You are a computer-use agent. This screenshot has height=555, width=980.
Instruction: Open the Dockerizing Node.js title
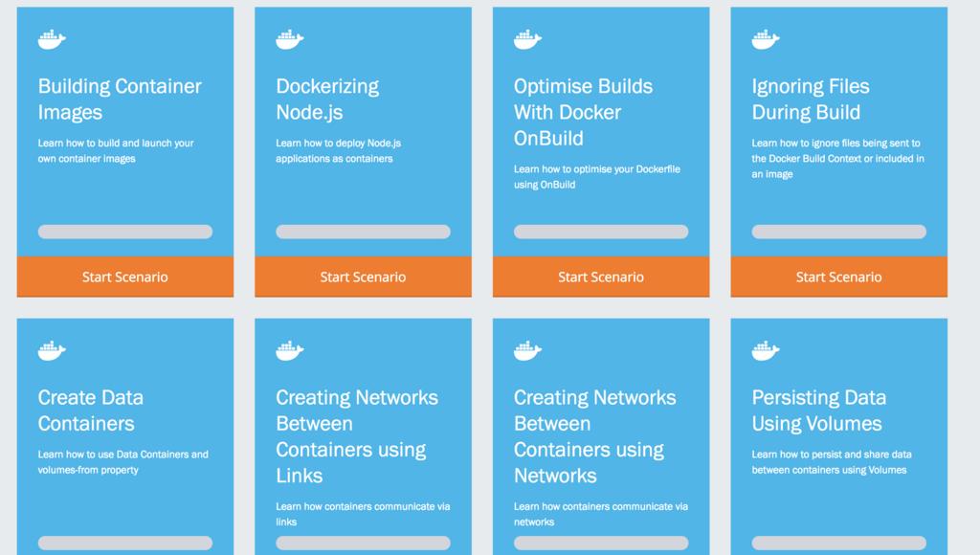(x=327, y=99)
